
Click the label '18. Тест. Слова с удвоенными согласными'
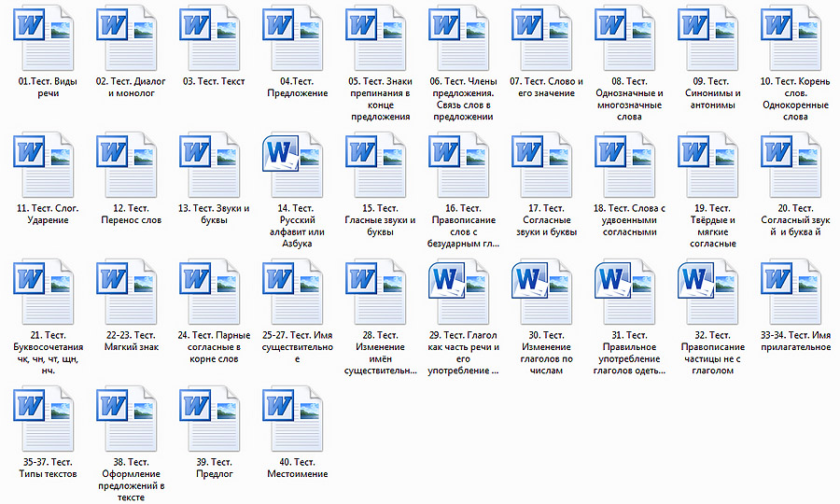point(629,220)
